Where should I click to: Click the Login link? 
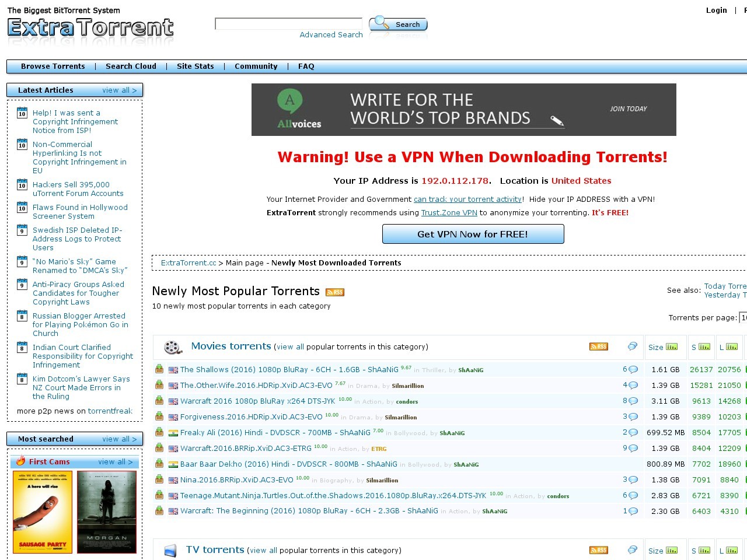717,10
